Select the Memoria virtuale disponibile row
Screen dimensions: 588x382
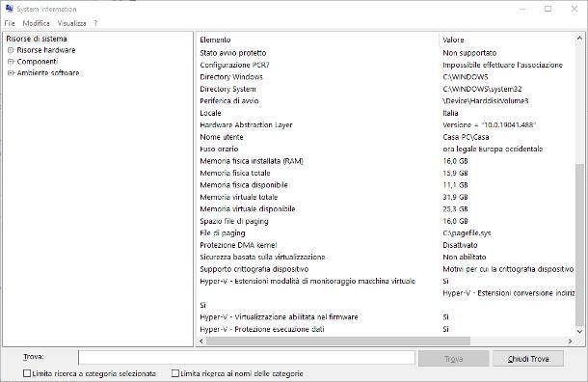[x=386, y=209]
